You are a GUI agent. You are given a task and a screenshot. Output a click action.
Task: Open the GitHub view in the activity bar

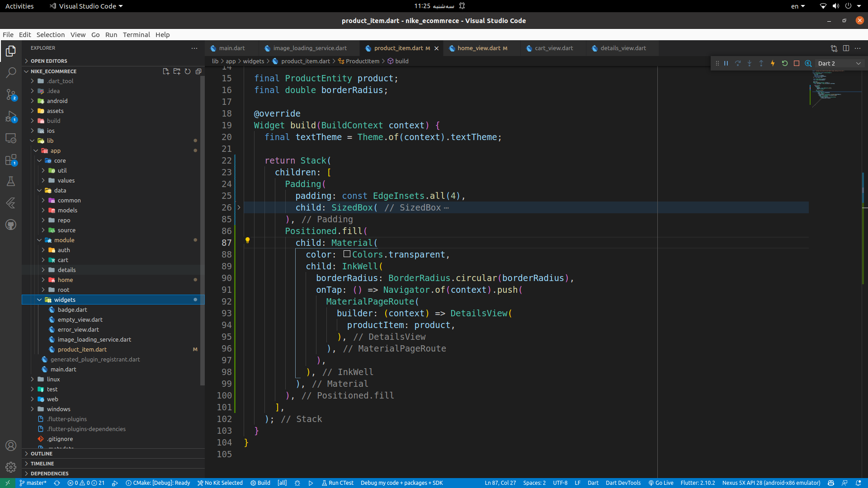[11, 225]
